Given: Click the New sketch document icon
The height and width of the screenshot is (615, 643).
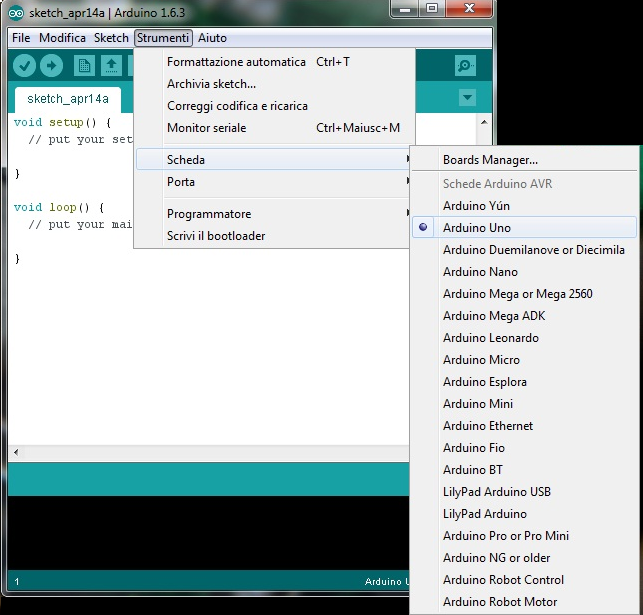Looking at the screenshot, I should pos(84,66).
